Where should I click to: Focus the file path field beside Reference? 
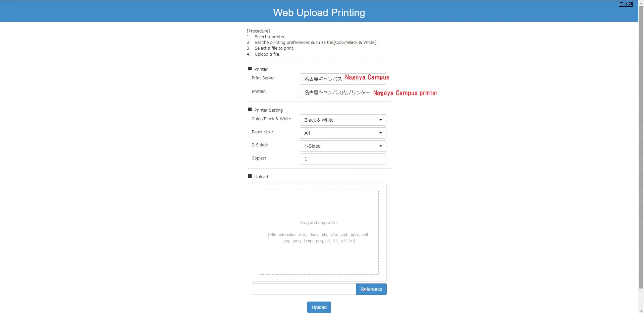[304, 289]
